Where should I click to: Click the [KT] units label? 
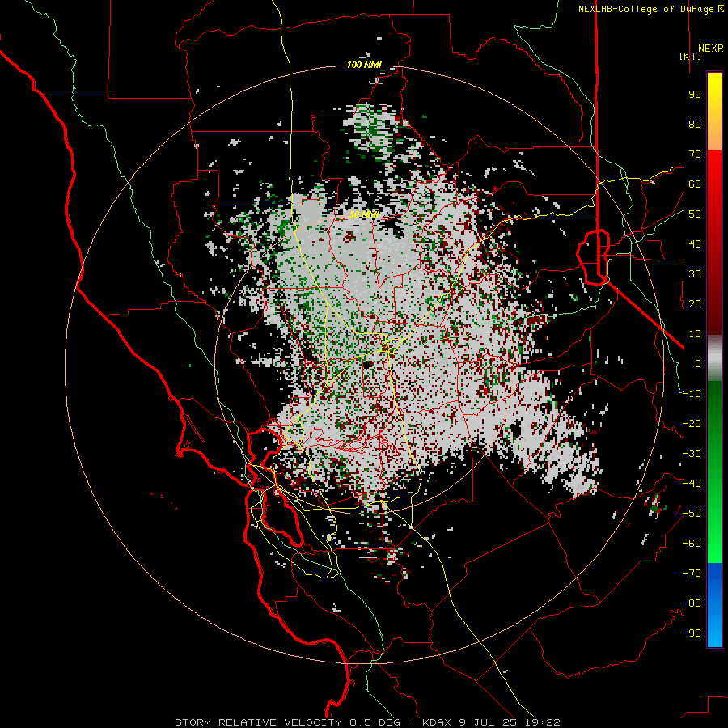(691, 56)
